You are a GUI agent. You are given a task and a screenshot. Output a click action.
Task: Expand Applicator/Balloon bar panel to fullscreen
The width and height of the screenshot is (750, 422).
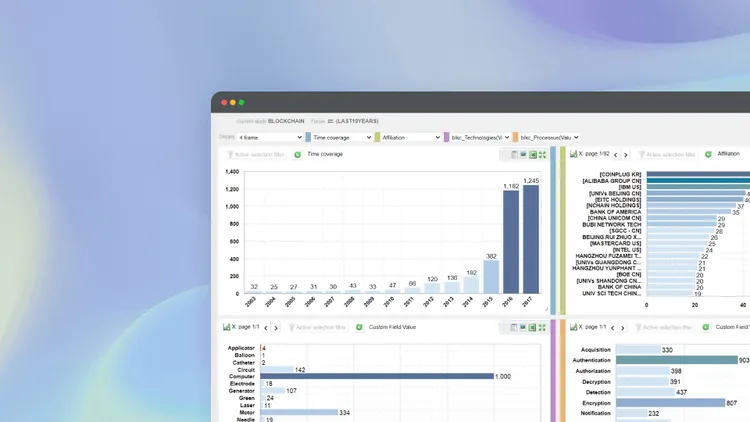pos(542,327)
